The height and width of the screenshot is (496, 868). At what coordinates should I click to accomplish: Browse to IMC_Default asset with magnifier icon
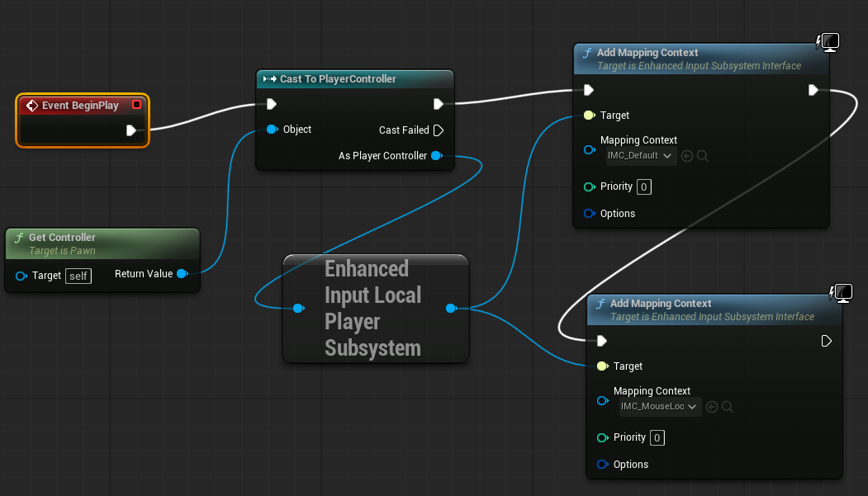coord(703,156)
